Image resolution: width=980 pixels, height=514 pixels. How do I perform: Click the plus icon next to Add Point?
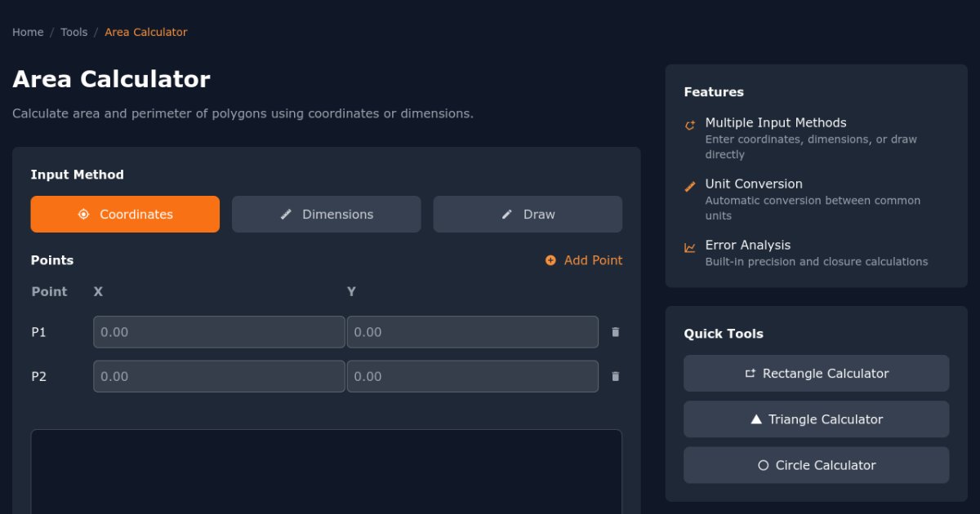click(550, 259)
